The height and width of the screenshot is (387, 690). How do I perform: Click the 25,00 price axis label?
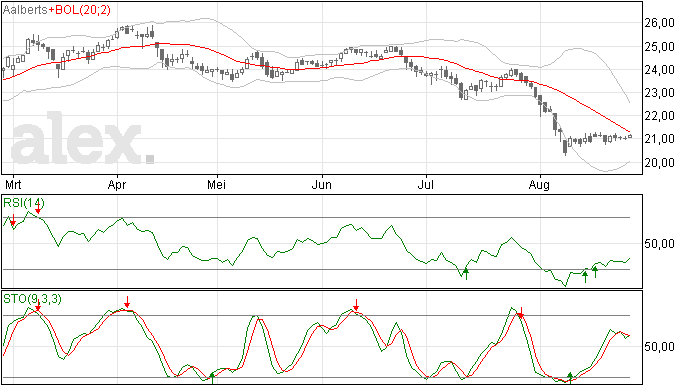click(x=659, y=47)
